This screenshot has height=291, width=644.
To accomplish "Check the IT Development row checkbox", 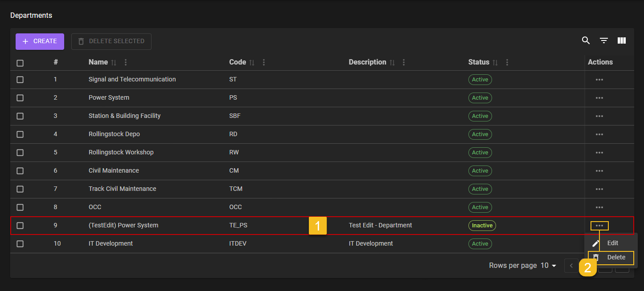I will click(20, 244).
